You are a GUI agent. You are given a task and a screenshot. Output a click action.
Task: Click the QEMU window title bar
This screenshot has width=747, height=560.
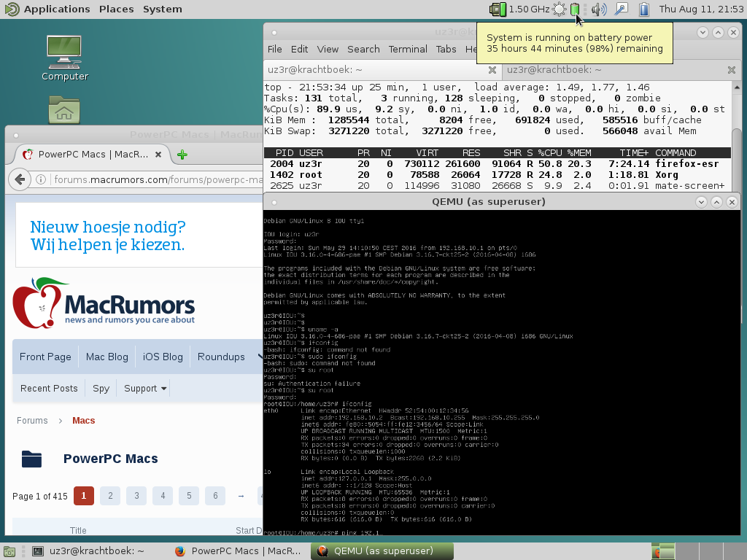coord(488,201)
